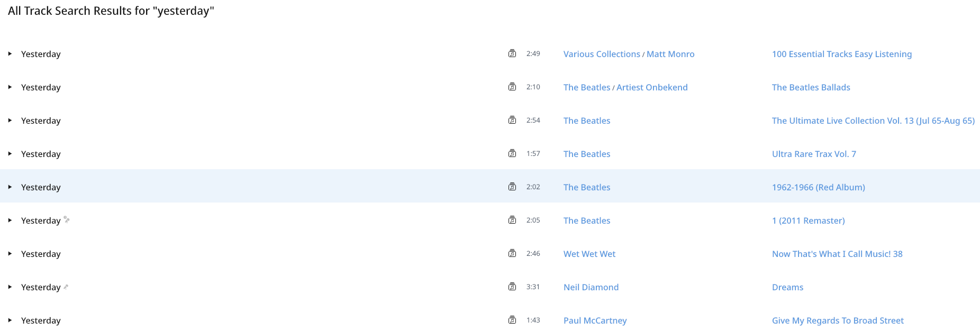The image size is (980, 331).
Task: Play Yesterday from Ultra Rare Trax Vol. 7
Action: tap(10, 154)
